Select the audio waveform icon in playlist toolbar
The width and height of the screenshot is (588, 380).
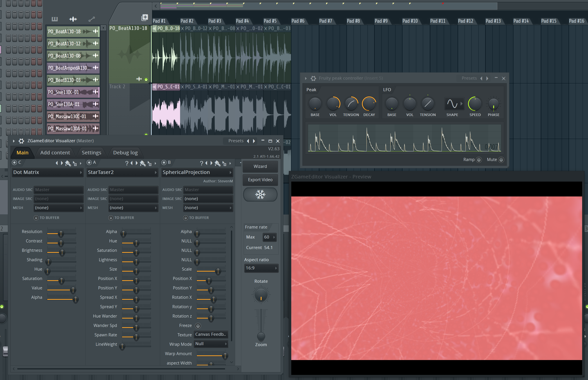(73, 19)
